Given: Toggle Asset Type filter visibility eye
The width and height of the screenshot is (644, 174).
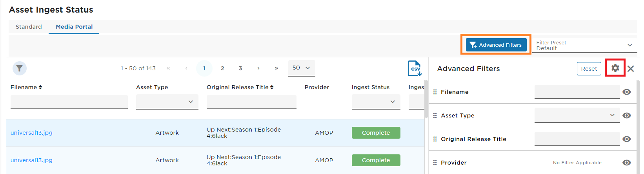Looking at the screenshot, I should click(x=627, y=115).
